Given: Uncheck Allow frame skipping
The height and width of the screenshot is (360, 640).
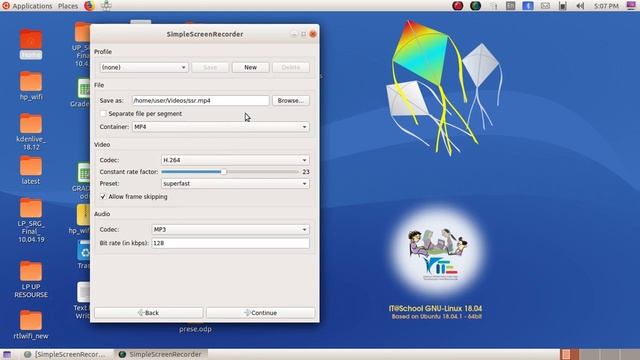Looking at the screenshot, I should 103,196.
